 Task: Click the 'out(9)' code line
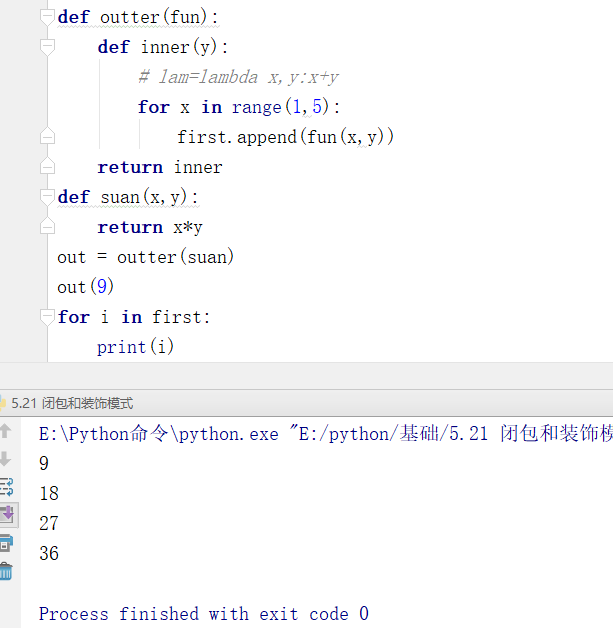click(86, 287)
